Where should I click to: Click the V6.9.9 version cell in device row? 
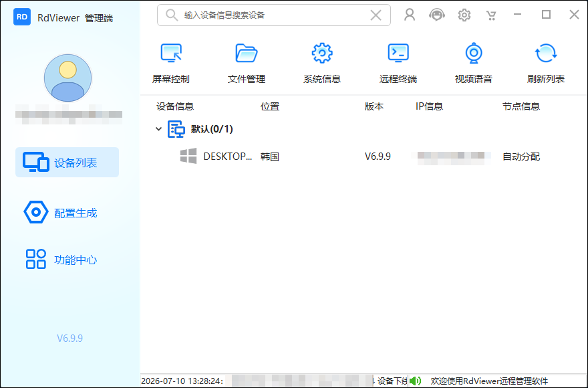(378, 157)
